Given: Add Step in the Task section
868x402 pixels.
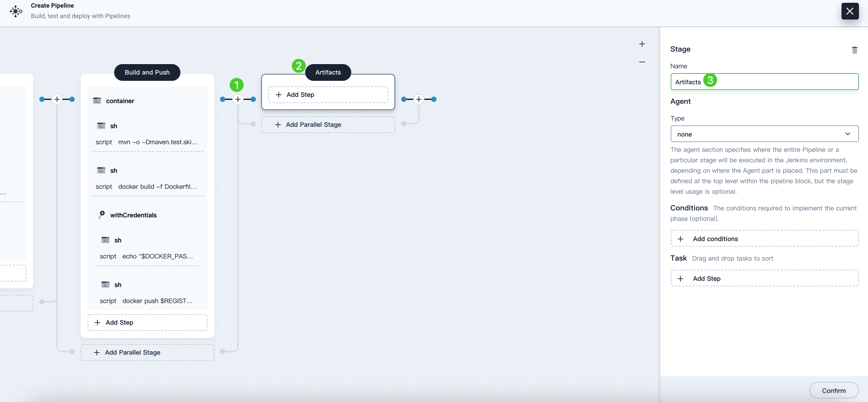Looking at the screenshot, I should coord(764,278).
